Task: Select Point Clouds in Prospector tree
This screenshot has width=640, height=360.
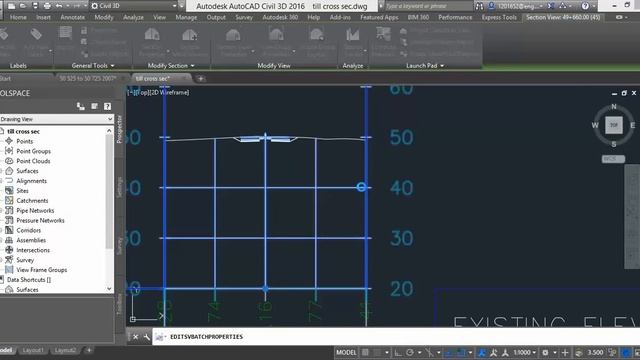Action: pos(33,161)
